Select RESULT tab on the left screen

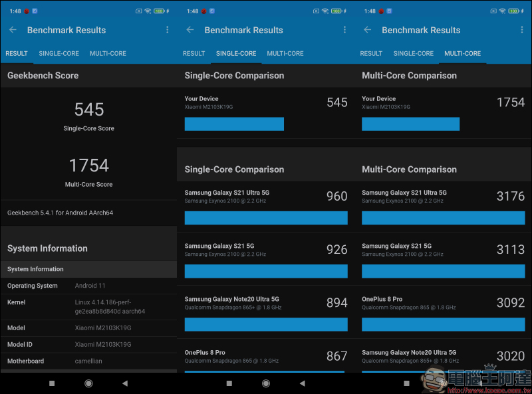(x=17, y=54)
